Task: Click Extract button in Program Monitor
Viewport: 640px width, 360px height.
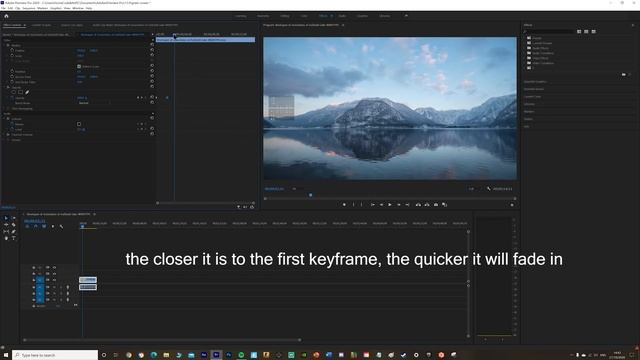Action: [x=427, y=204]
